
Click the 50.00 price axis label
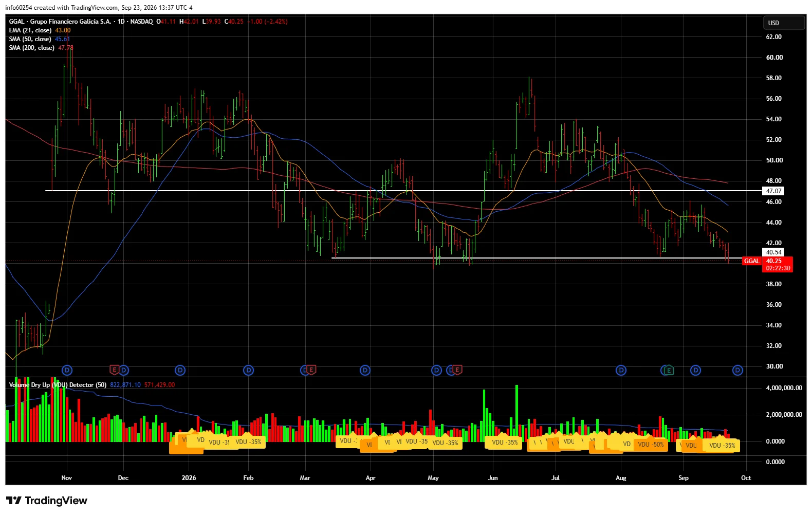[774, 160]
